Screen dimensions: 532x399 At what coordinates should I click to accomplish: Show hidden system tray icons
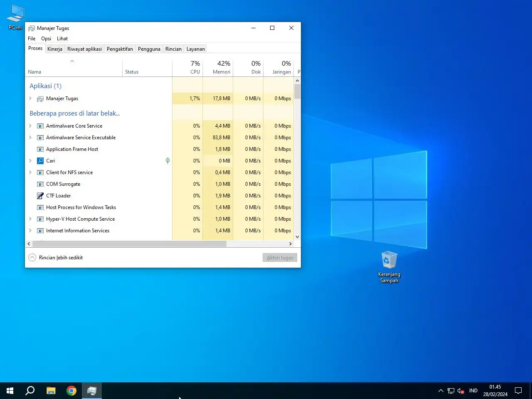(x=441, y=391)
